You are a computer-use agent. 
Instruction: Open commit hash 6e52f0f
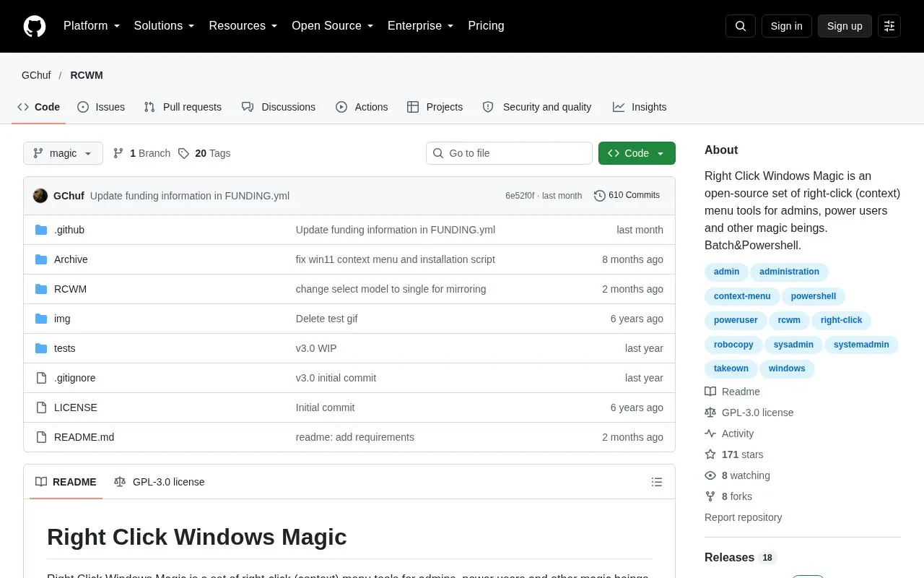(x=520, y=196)
